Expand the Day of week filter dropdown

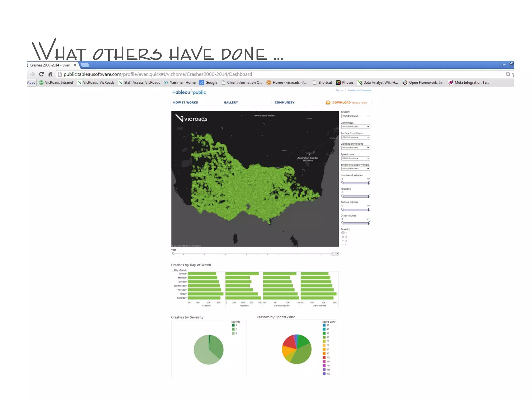(x=368, y=127)
